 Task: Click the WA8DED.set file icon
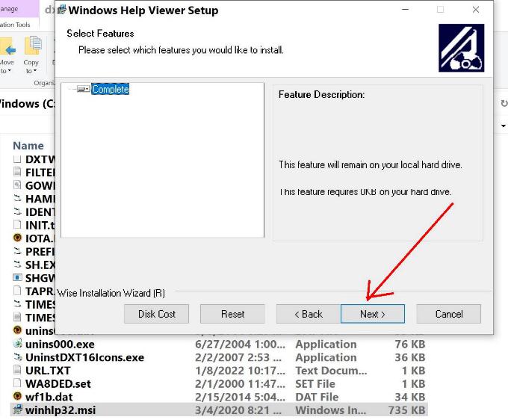(17, 383)
